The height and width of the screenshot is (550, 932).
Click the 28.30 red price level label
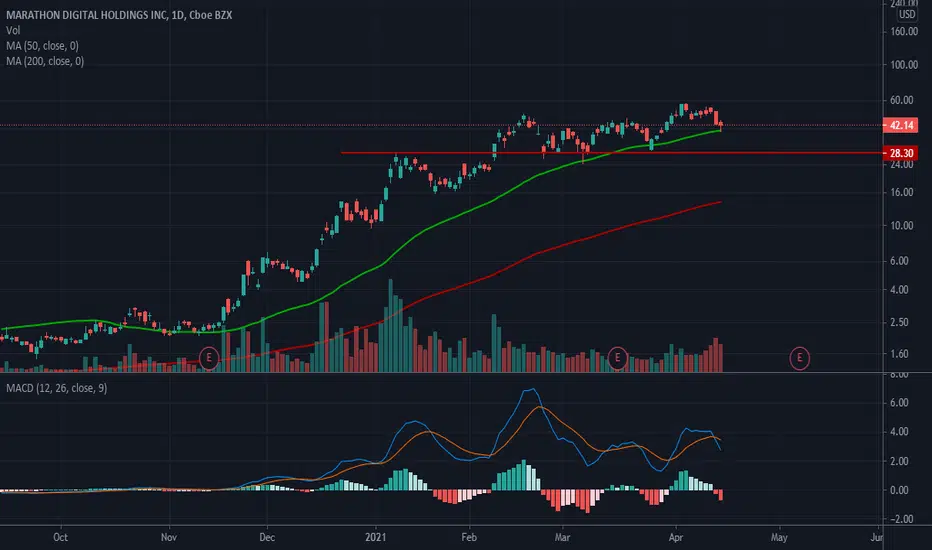pyautogui.click(x=901, y=153)
